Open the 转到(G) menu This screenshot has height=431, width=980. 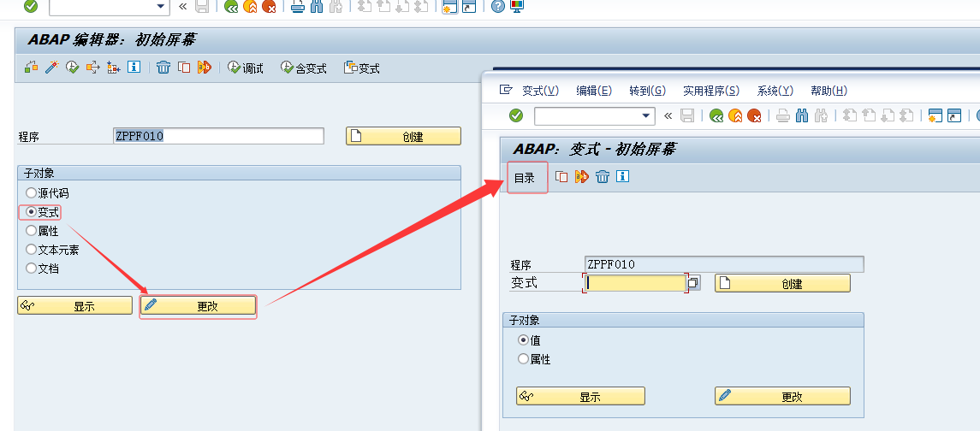click(x=647, y=91)
